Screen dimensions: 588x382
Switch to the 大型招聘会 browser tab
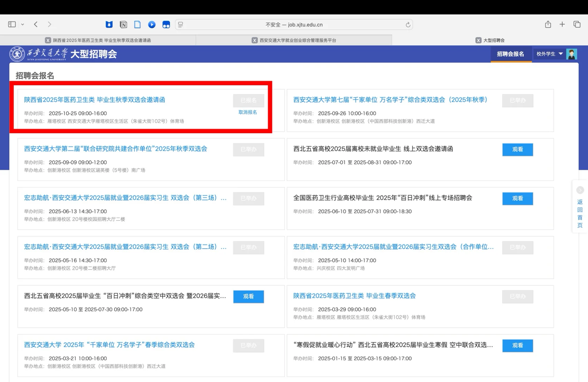point(490,40)
